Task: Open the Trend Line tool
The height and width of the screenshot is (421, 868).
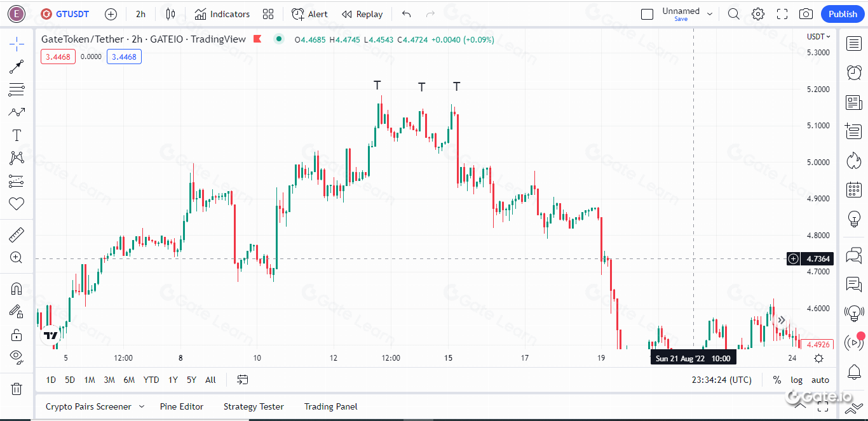Action: coord(17,67)
